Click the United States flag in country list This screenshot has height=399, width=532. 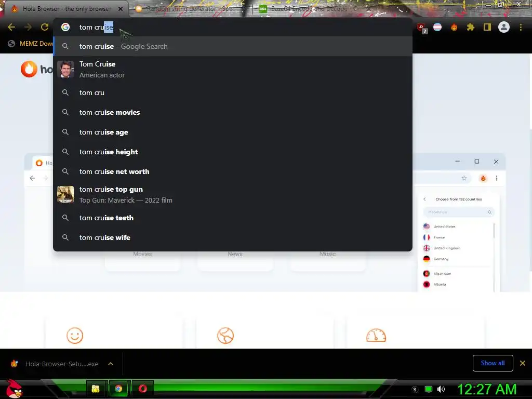[427, 227]
